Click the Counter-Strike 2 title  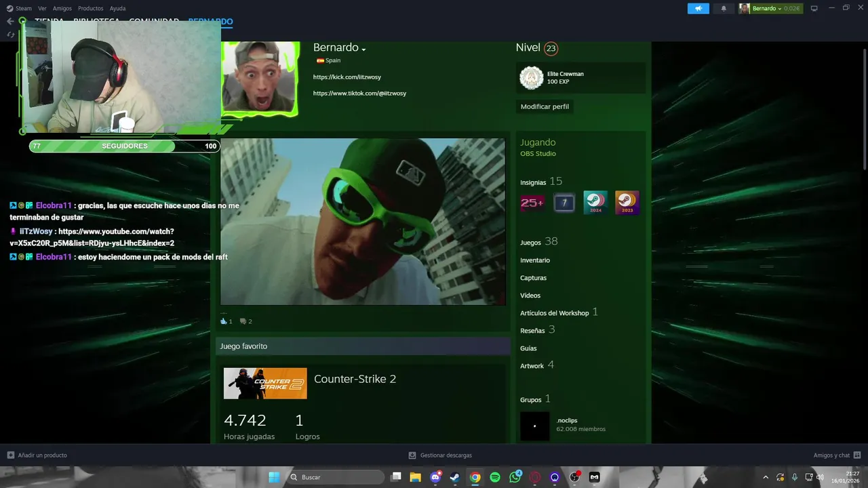355,379
